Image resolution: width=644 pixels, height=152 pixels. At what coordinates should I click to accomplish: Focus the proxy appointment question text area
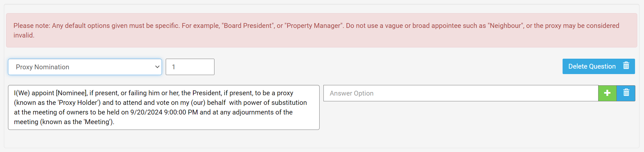coord(163,107)
